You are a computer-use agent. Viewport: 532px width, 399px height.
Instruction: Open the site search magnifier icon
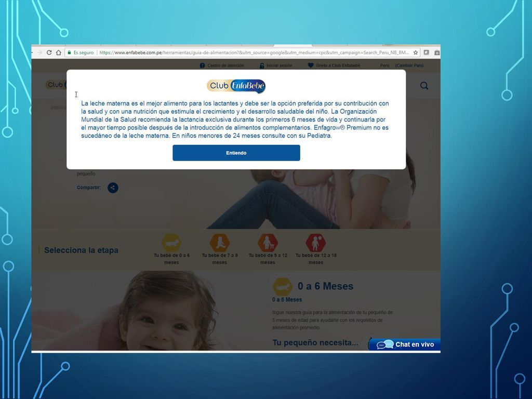[x=424, y=86]
